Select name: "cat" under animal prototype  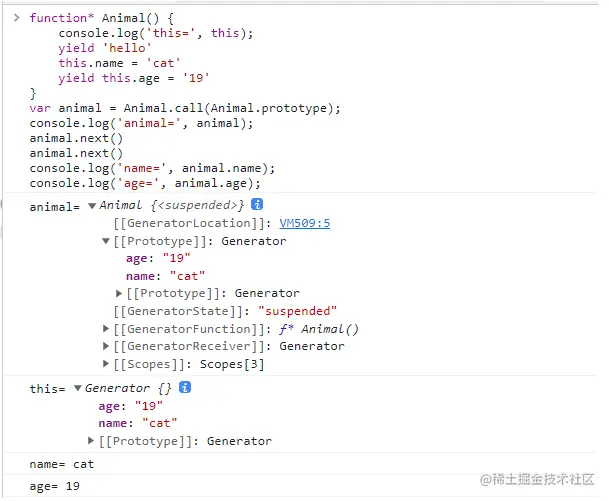click(165, 276)
